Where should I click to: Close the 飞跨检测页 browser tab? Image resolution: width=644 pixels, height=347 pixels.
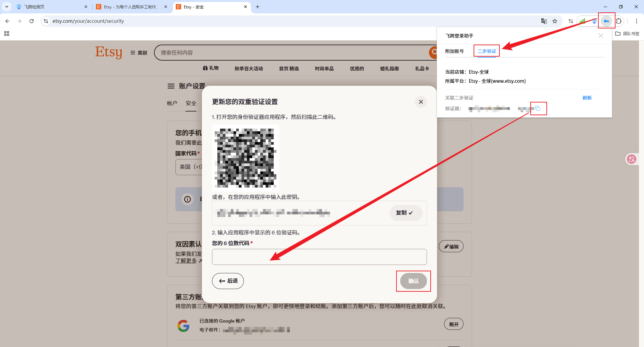coord(86,7)
